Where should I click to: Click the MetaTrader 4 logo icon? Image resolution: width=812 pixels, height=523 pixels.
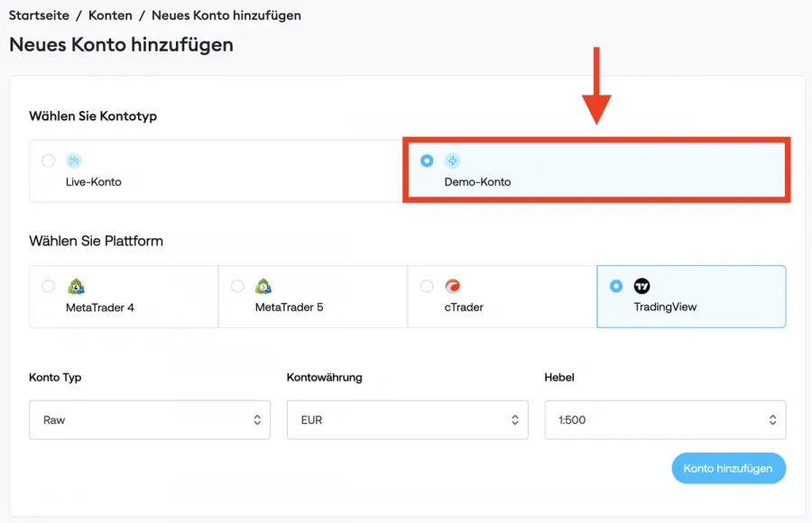click(x=75, y=287)
